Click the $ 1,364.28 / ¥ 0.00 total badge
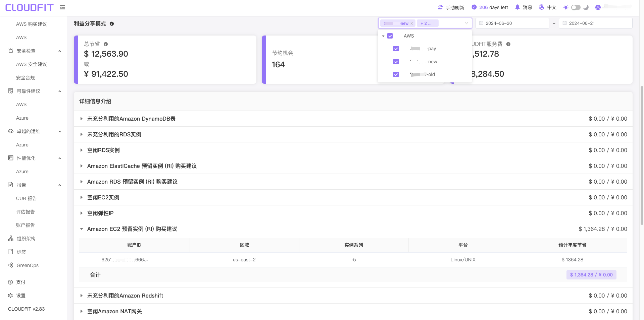The width and height of the screenshot is (644, 320). point(591,275)
